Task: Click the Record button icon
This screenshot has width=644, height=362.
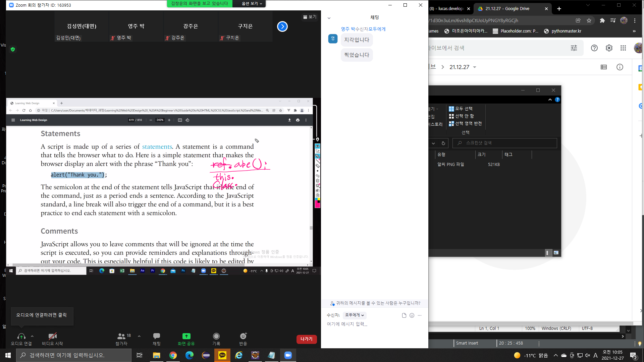Action: coord(216,336)
